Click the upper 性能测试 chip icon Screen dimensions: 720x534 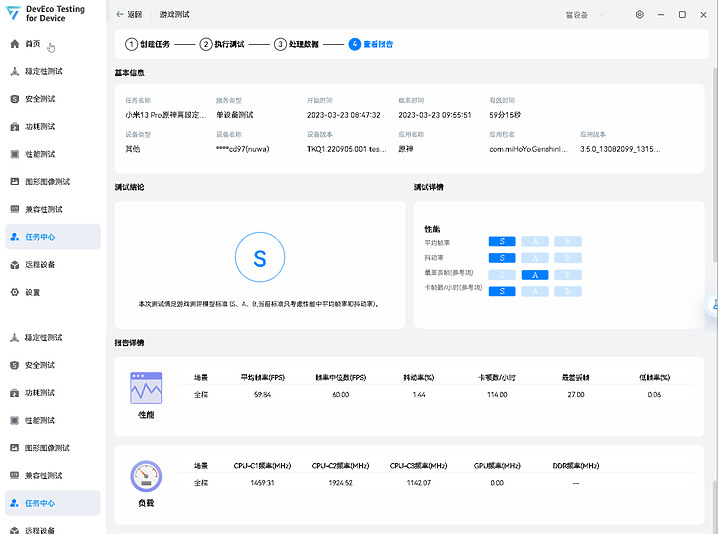pyautogui.click(x=15, y=154)
